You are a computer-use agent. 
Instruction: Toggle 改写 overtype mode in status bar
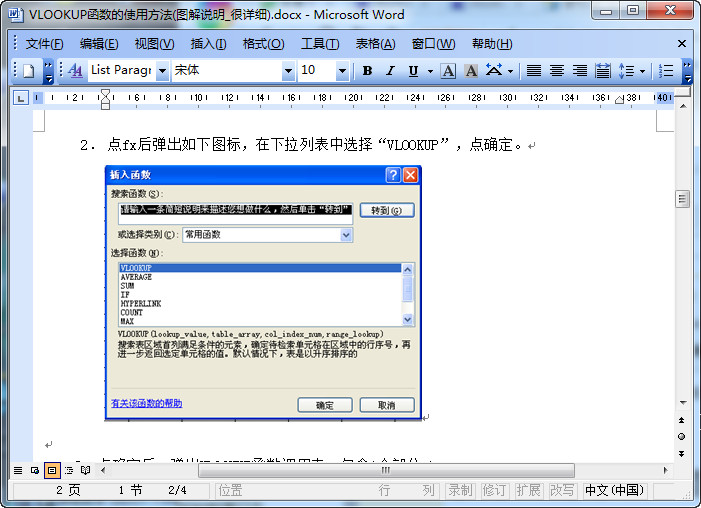point(562,490)
